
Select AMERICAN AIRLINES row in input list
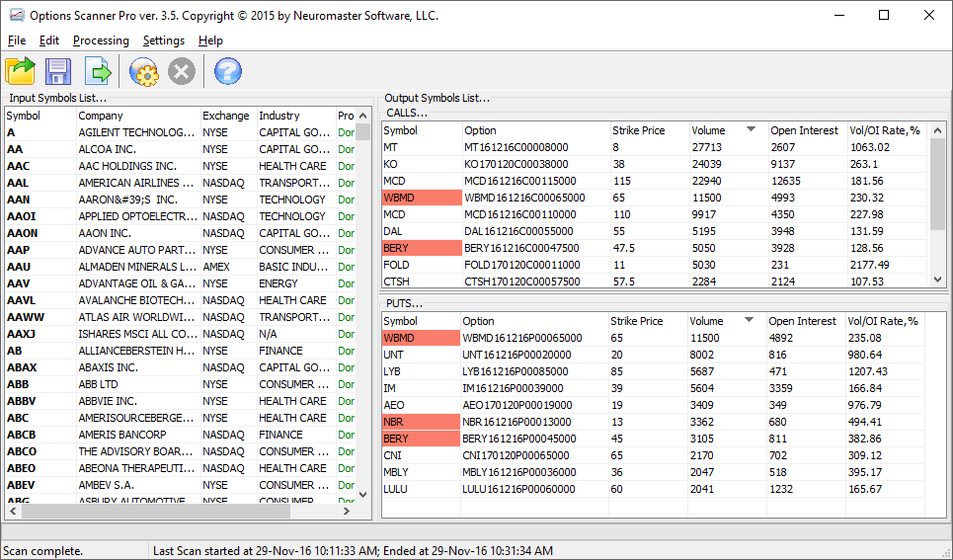point(135,183)
